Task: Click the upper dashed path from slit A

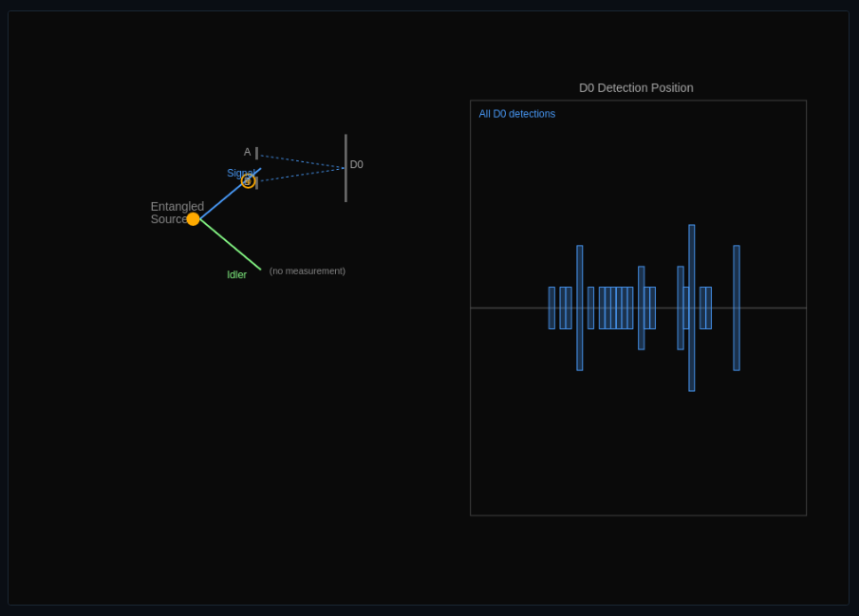Action: point(301,161)
